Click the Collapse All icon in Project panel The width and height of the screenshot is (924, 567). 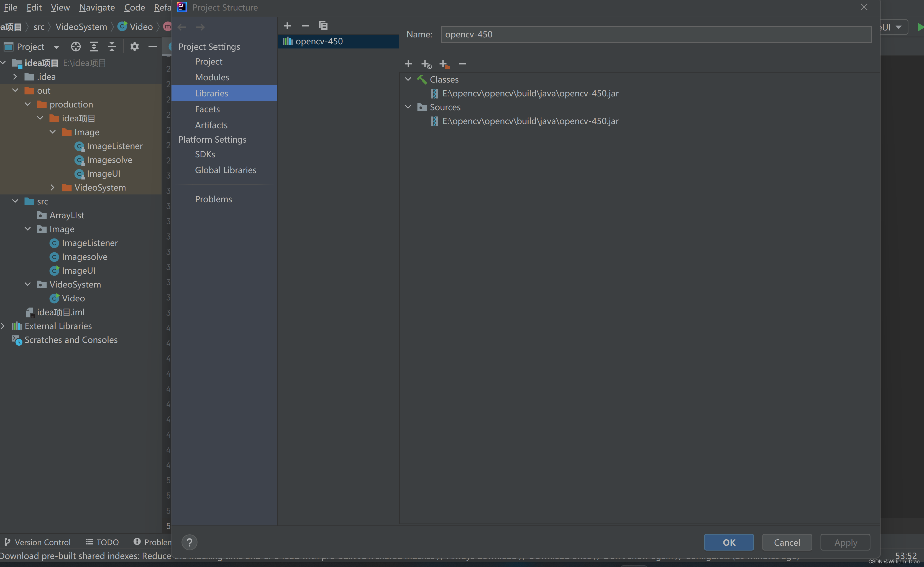click(x=112, y=47)
